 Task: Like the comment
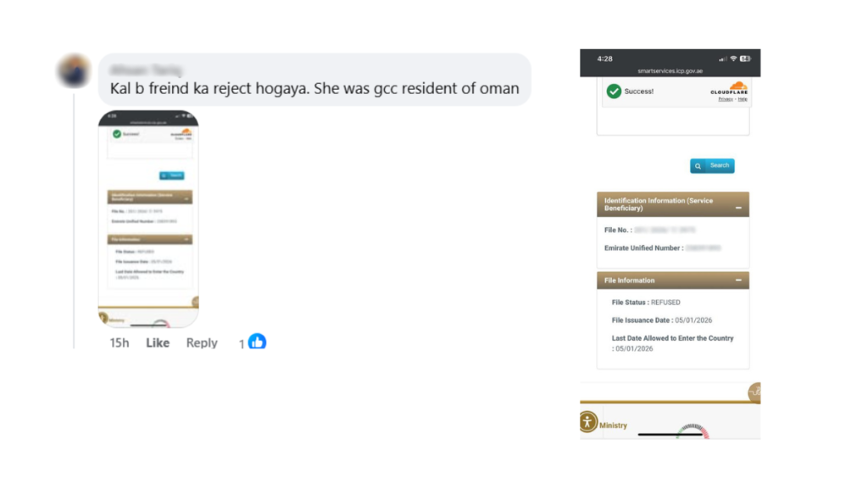coord(158,343)
